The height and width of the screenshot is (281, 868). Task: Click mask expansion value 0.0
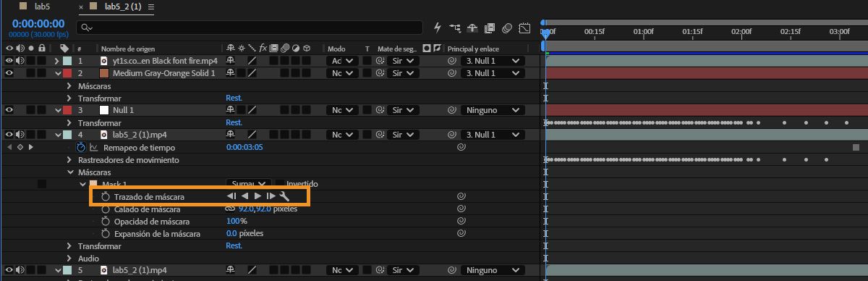click(x=231, y=233)
